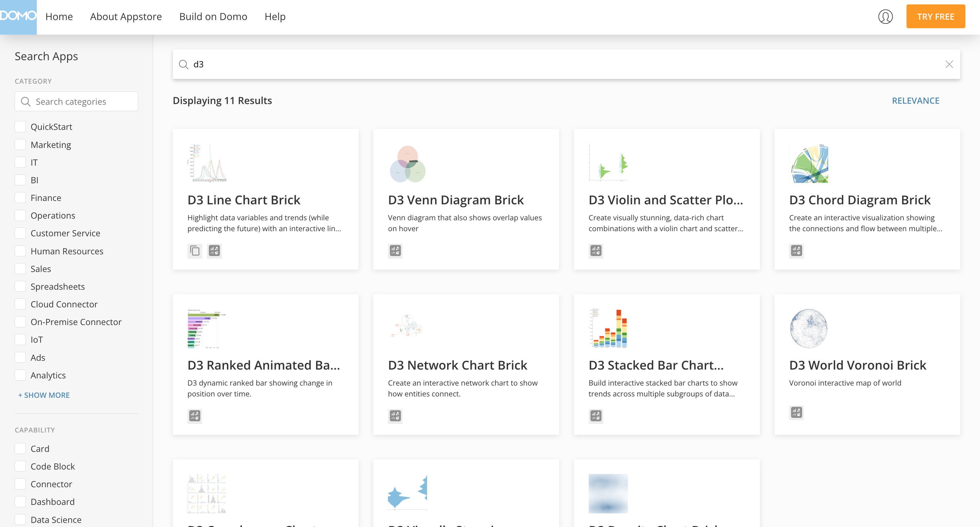Open the D3 Stacked Bar Chart title link

point(656,365)
